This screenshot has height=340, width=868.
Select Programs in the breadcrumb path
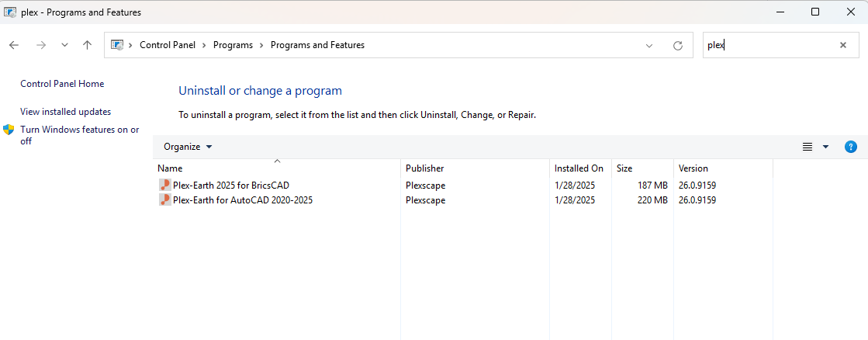coord(233,45)
